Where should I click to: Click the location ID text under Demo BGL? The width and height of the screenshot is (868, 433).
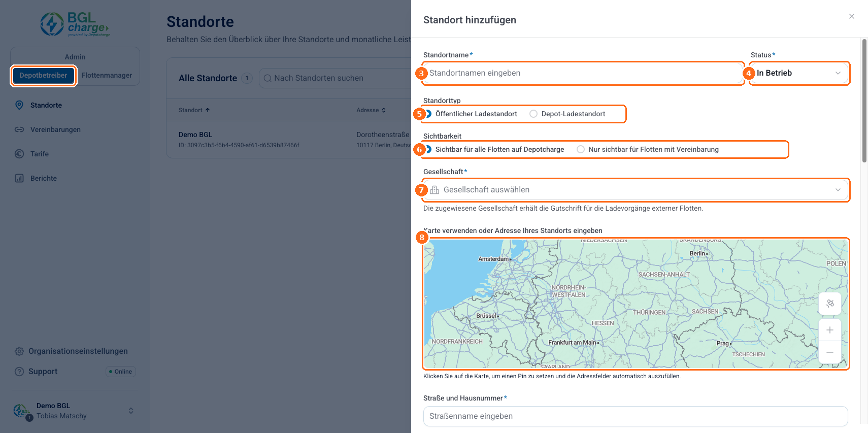click(x=239, y=145)
